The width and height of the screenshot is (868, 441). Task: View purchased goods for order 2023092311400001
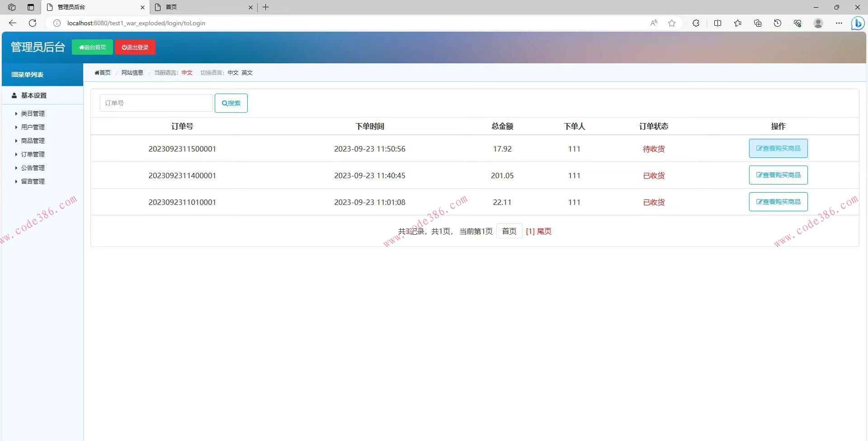[778, 175]
